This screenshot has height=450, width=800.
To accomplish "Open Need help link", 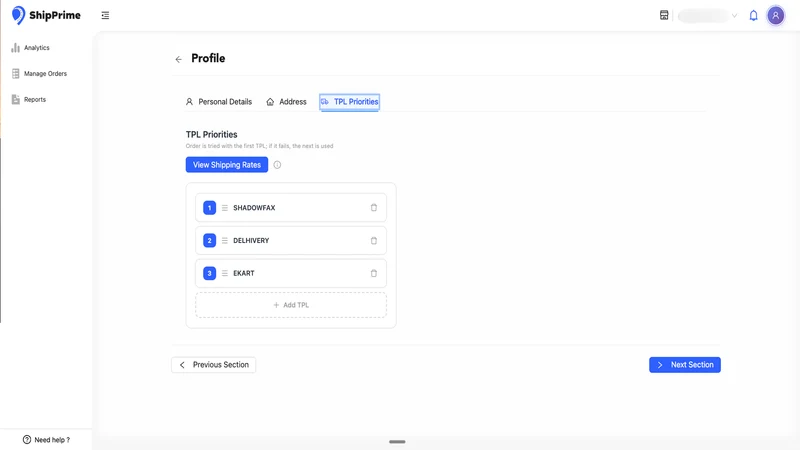I will pyautogui.click(x=46, y=440).
